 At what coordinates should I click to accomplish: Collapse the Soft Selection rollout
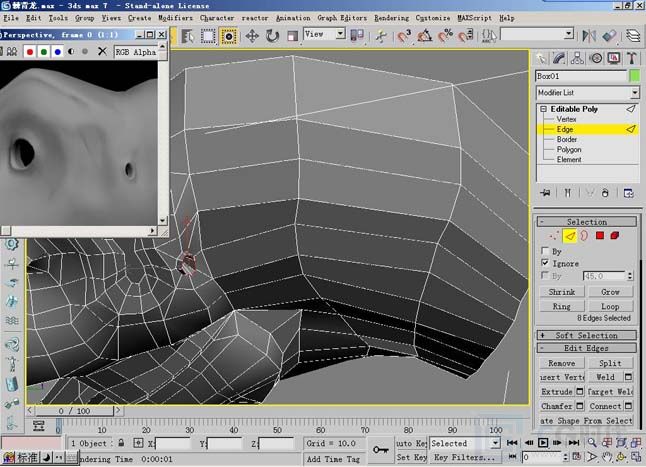[586, 335]
